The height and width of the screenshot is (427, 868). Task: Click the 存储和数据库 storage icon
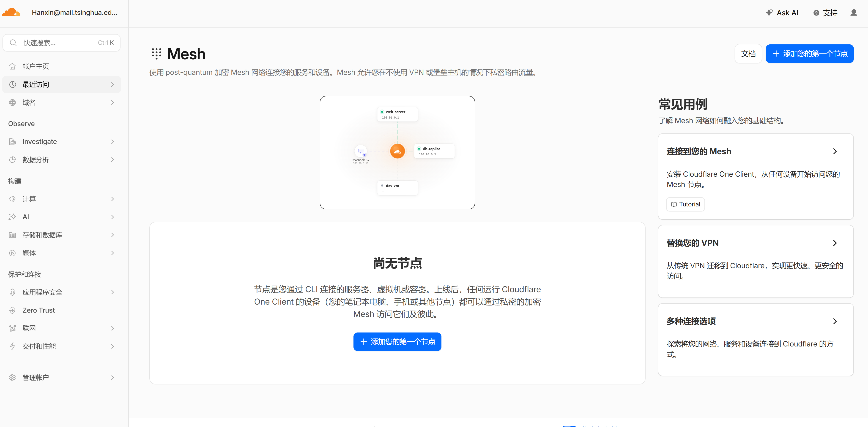pyautogui.click(x=12, y=235)
